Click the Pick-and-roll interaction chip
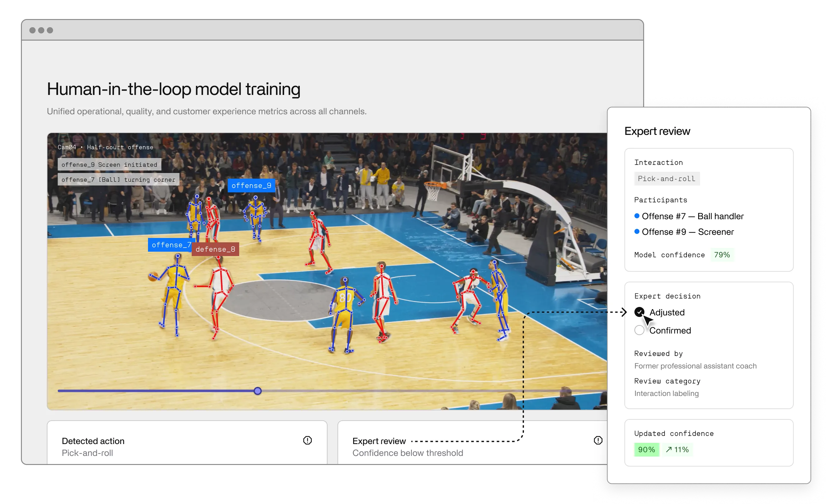This screenshot has width=833, height=504. point(667,179)
